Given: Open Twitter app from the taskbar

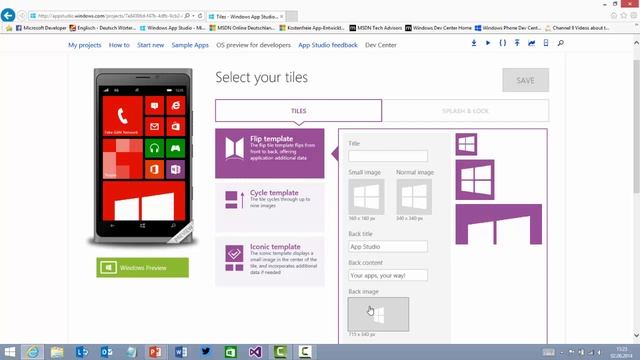Looking at the screenshot, I should coord(205,352).
